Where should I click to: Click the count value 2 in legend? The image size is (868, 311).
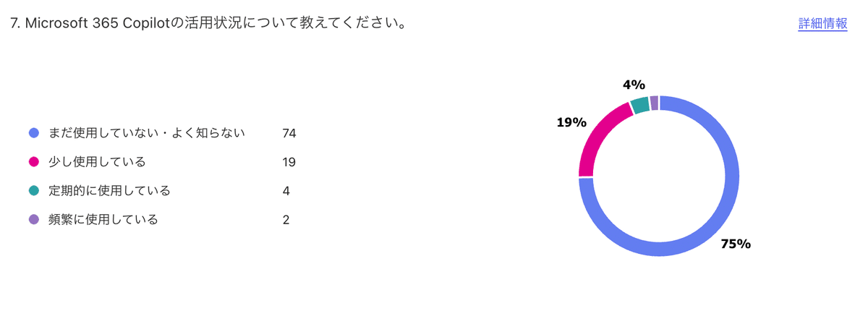[286, 220]
